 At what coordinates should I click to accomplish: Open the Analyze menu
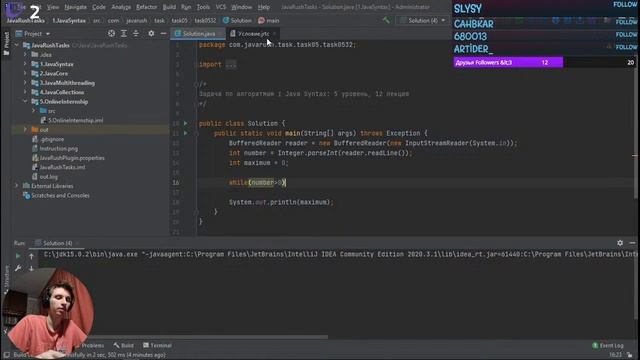[x=121, y=7]
